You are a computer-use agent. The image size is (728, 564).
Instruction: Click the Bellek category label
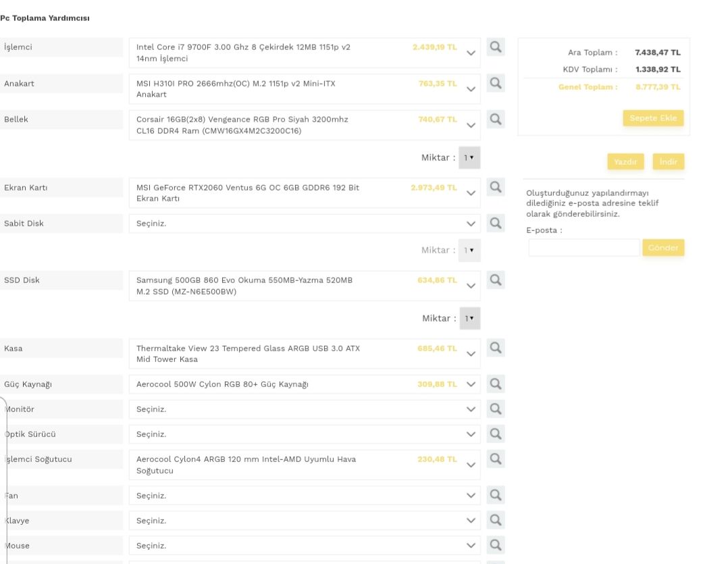click(x=16, y=120)
